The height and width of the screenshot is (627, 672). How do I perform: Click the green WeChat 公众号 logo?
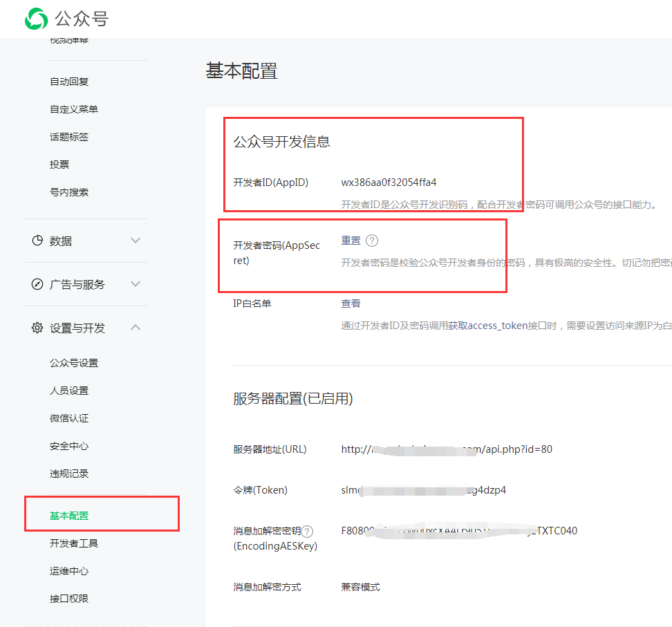(36, 19)
